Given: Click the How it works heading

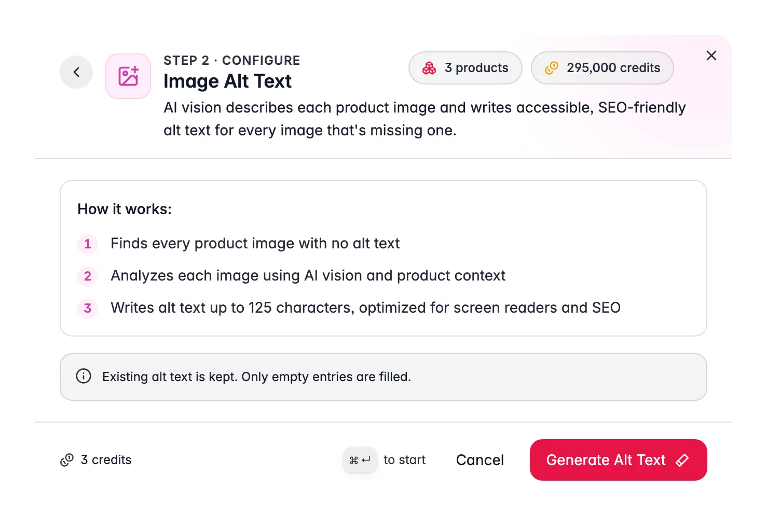Looking at the screenshot, I should [125, 209].
